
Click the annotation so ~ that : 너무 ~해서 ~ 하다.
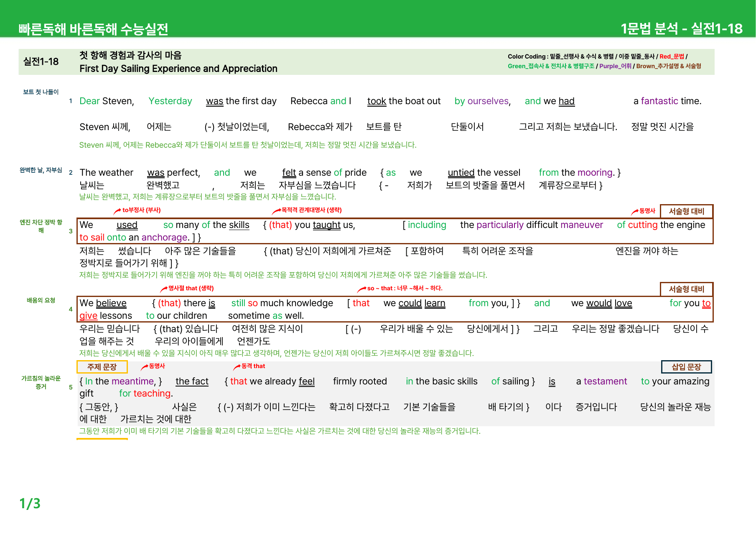click(405, 288)
